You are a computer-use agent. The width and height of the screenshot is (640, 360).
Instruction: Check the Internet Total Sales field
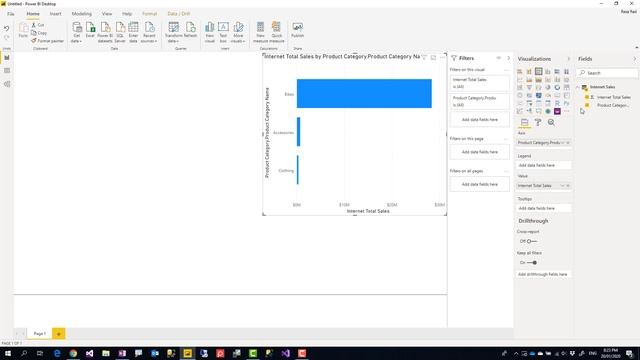pyautogui.click(x=587, y=97)
